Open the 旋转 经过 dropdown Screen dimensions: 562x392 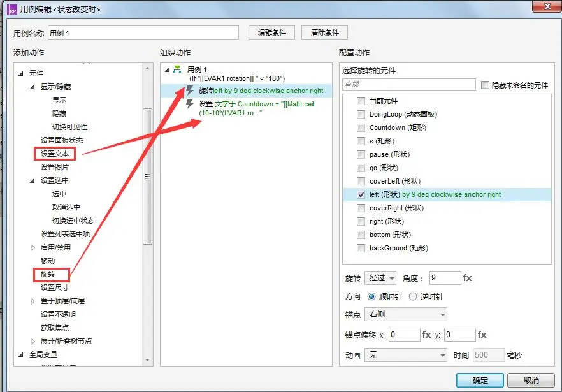click(x=380, y=278)
